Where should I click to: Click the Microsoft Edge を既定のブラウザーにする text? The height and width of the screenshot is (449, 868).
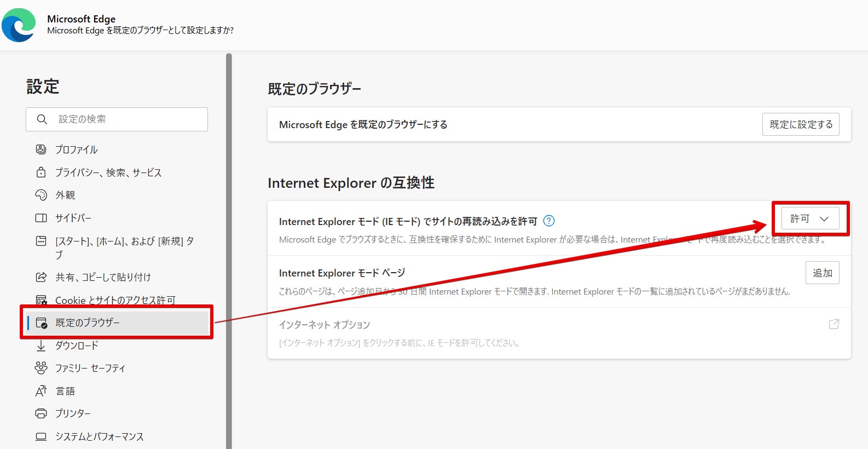[x=363, y=124]
